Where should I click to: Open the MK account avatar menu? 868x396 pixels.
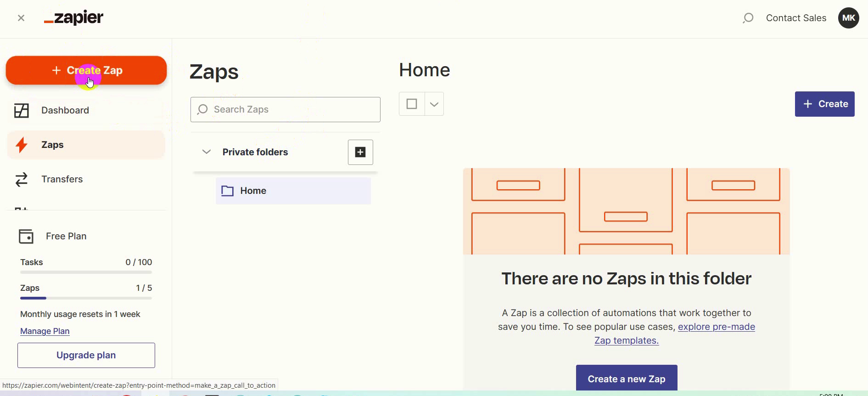coord(848,18)
